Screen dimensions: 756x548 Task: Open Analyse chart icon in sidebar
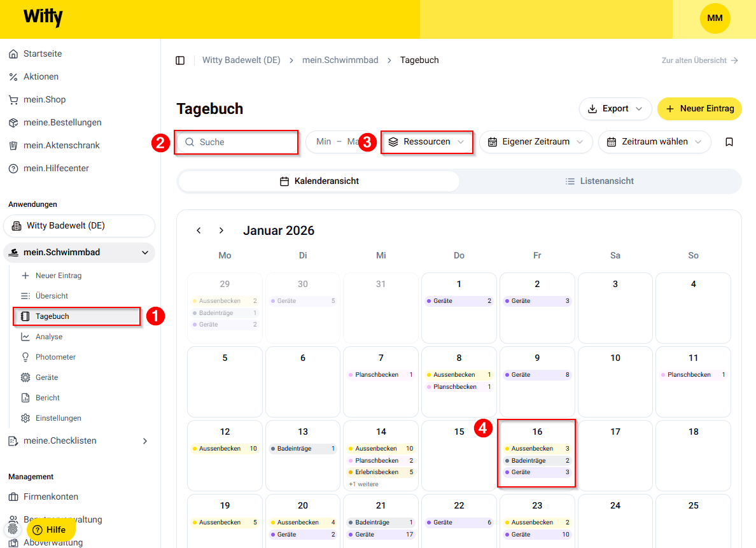point(25,337)
